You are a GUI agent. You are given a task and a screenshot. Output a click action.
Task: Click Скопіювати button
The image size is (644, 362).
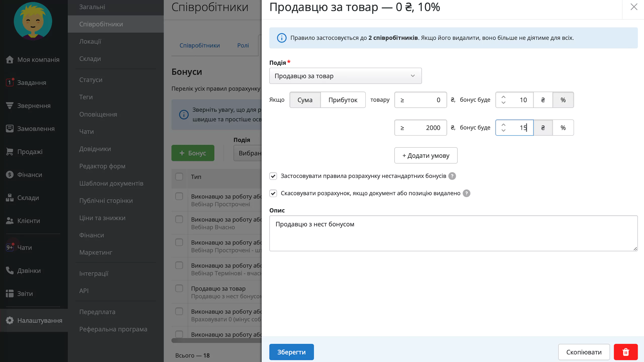pos(584,352)
